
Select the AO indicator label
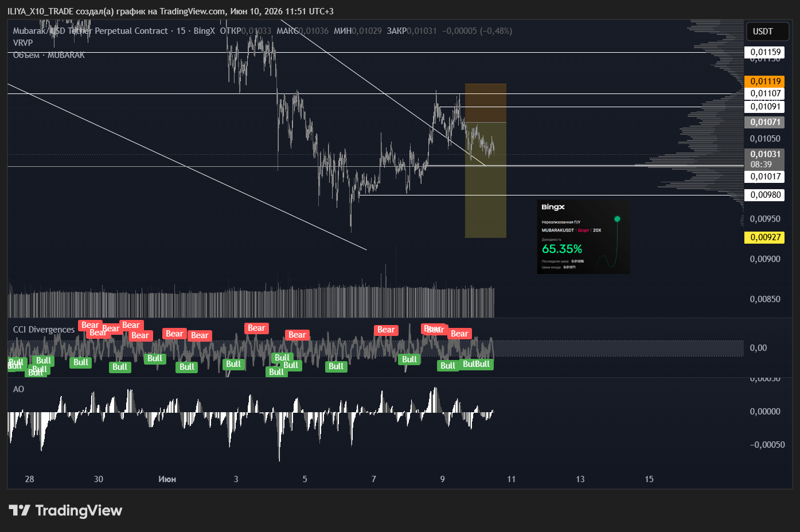(18, 389)
